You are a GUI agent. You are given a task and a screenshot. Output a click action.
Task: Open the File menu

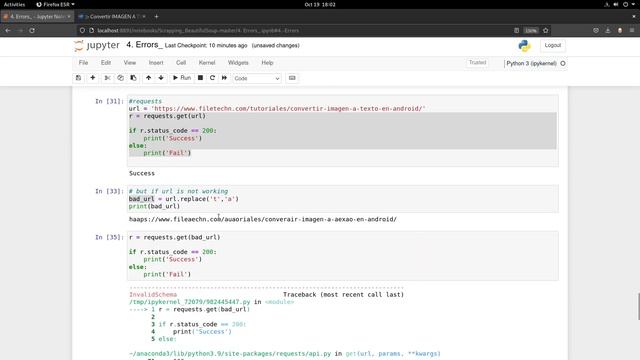pos(83,63)
